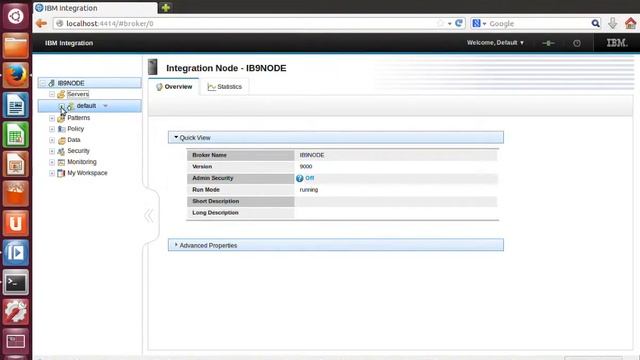Open the Ubuntu Dash home icon
Viewport: 640px width, 360px height.
click(16, 16)
